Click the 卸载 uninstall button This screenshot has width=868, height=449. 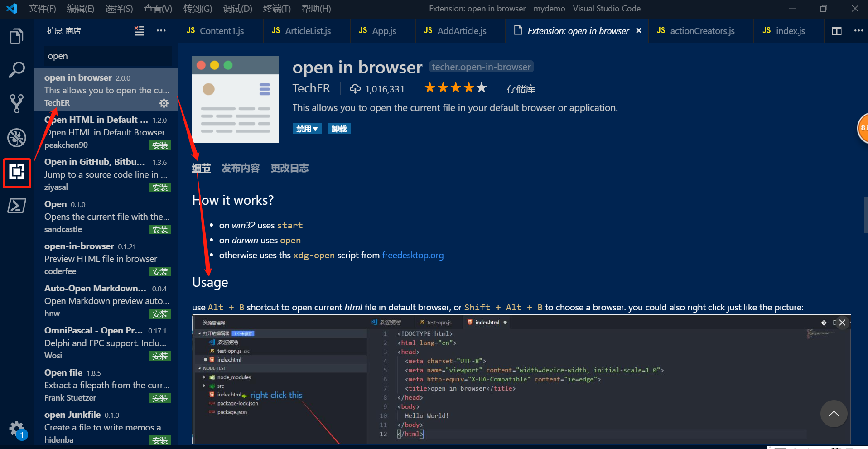pos(339,129)
